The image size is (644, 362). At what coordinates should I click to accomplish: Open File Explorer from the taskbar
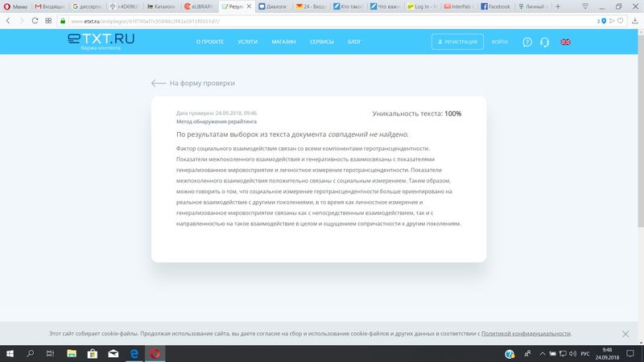click(71, 353)
